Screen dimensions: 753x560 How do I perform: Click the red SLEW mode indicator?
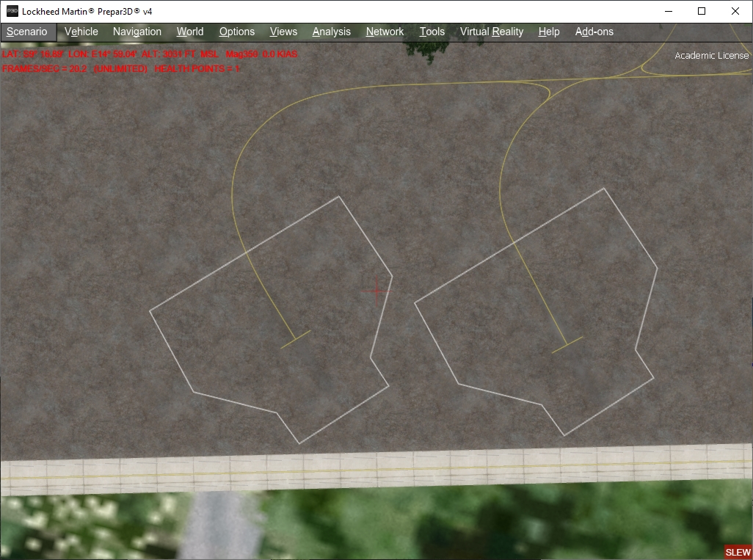pos(738,553)
